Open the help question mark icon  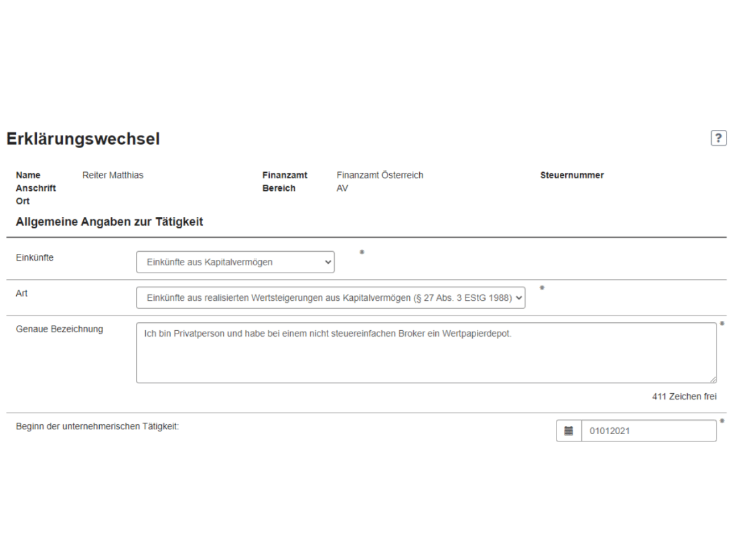click(718, 138)
